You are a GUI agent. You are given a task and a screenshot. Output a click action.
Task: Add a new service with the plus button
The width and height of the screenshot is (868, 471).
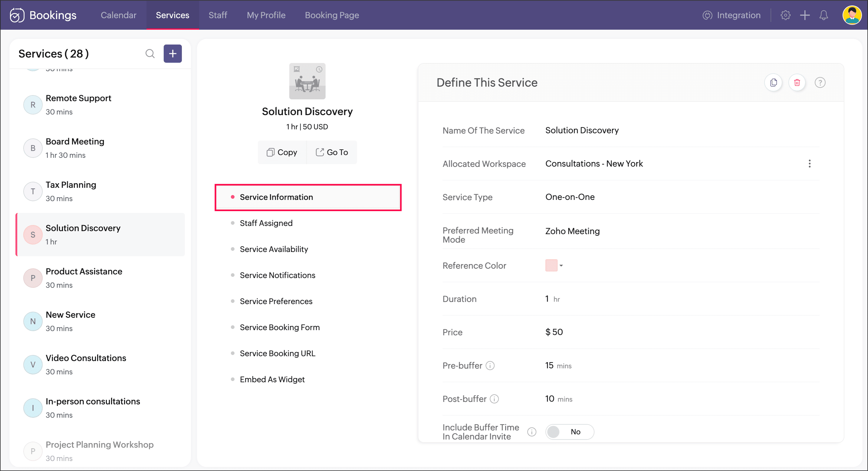(x=173, y=54)
